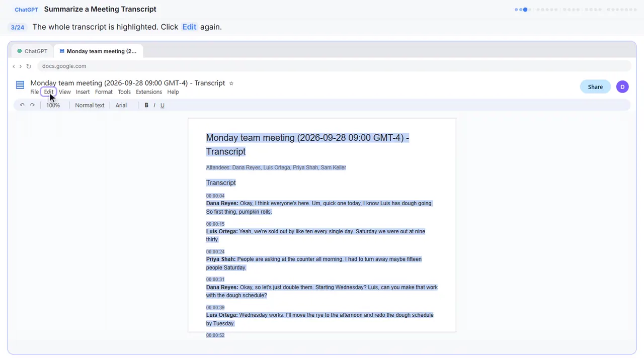Click timestamp 00:00:31
The width and height of the screenshot is (644, 362).
pyautogui.click(x=215, y=280)
